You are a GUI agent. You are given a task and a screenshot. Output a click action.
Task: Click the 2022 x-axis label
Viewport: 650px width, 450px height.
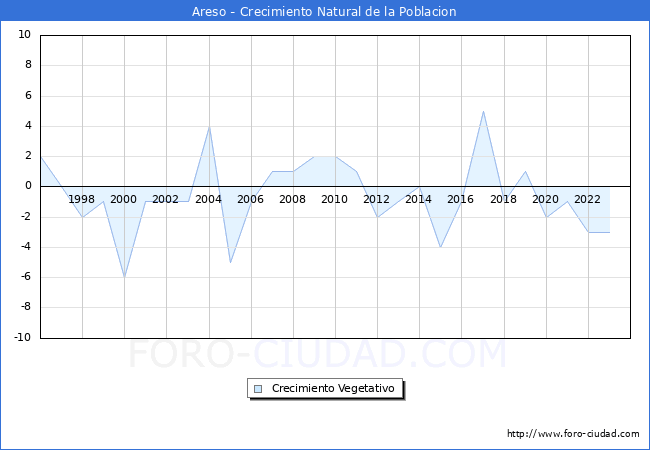pos(587,199)
